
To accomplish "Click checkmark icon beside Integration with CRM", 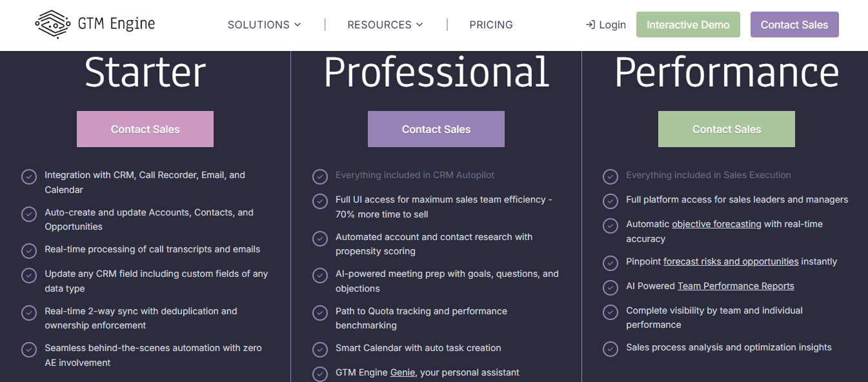I will [29, 177].
